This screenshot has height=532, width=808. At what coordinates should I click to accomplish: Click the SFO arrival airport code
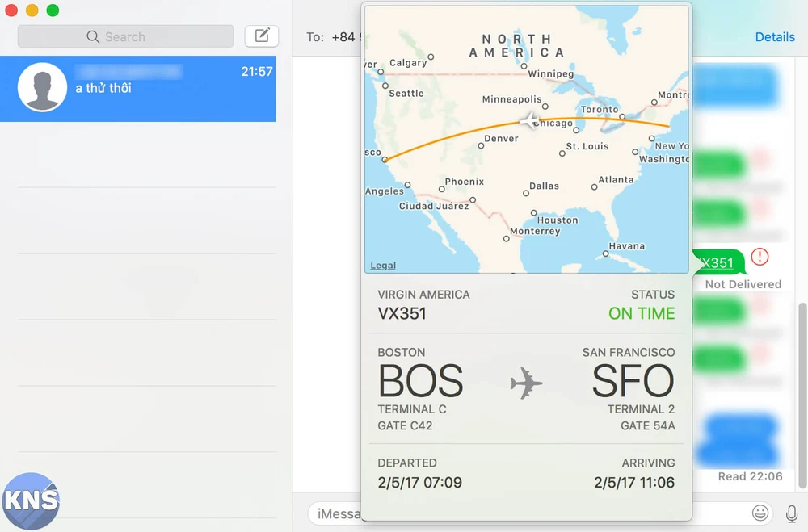pos(633,382)
